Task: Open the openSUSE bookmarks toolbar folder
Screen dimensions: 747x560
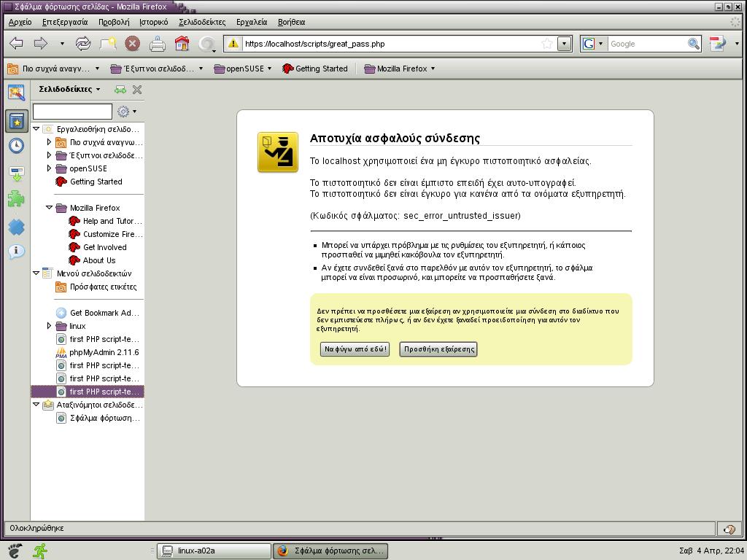Action: point(243,69)
